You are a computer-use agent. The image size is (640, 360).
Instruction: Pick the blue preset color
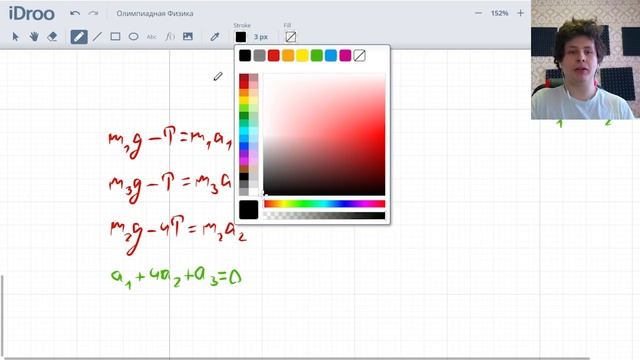click(x=331, y=56)
